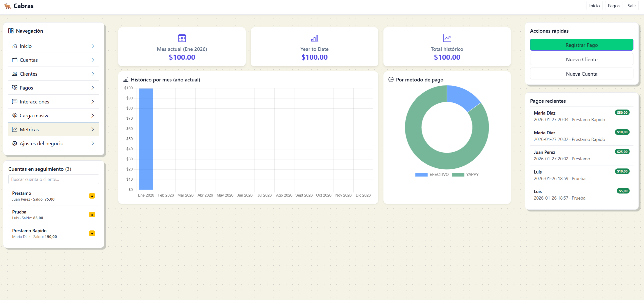644x300 pixels.
Task: Click the Cuentas folder icon in sidebar
Action: (x=15, y=60)
